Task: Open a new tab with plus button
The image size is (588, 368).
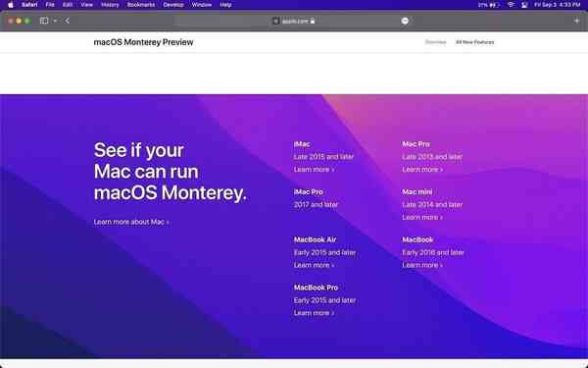Action: click(577, 21)
